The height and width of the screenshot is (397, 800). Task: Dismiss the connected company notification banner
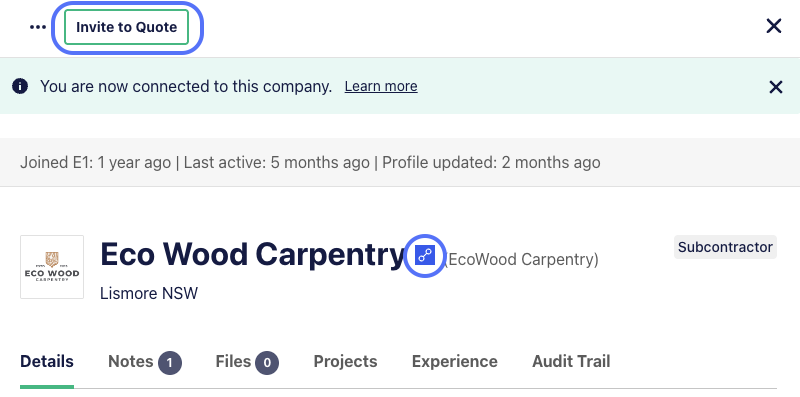(x=776, y=87)
